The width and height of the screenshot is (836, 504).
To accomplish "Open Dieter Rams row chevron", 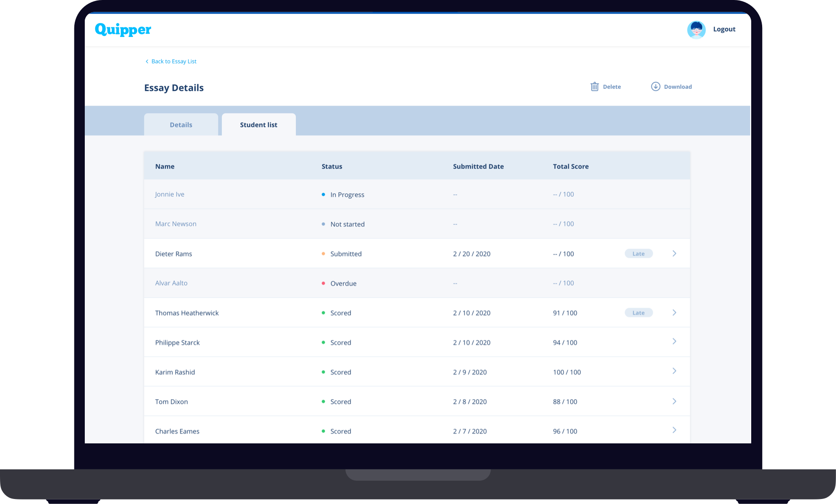I will pos(674,253).
